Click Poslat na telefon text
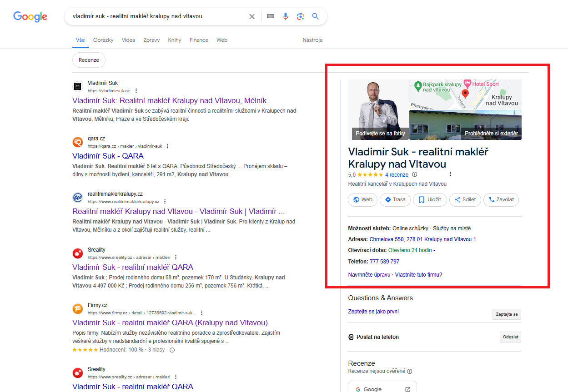This screenshot has width=568, height=392. coord(377,337)
